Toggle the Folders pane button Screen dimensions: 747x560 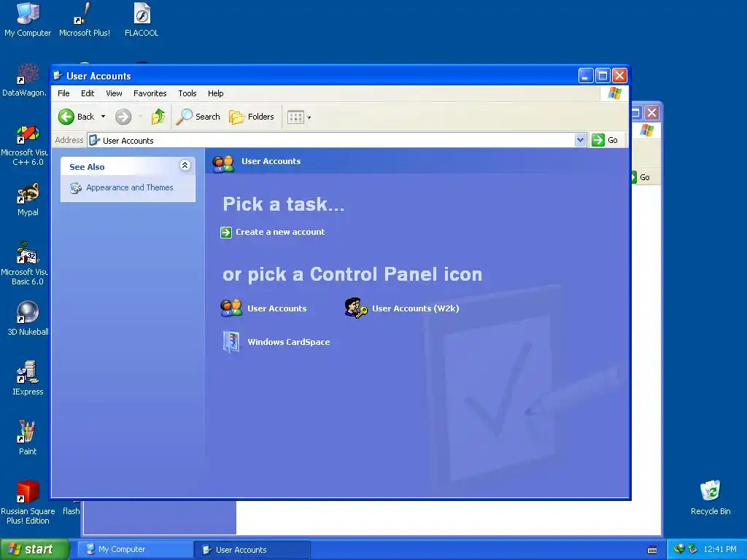pos(252,117)
